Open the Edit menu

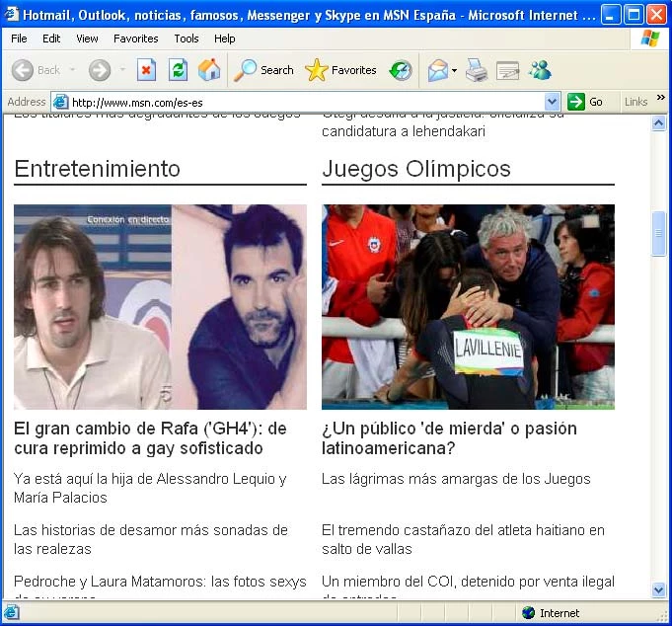[51, 39]
